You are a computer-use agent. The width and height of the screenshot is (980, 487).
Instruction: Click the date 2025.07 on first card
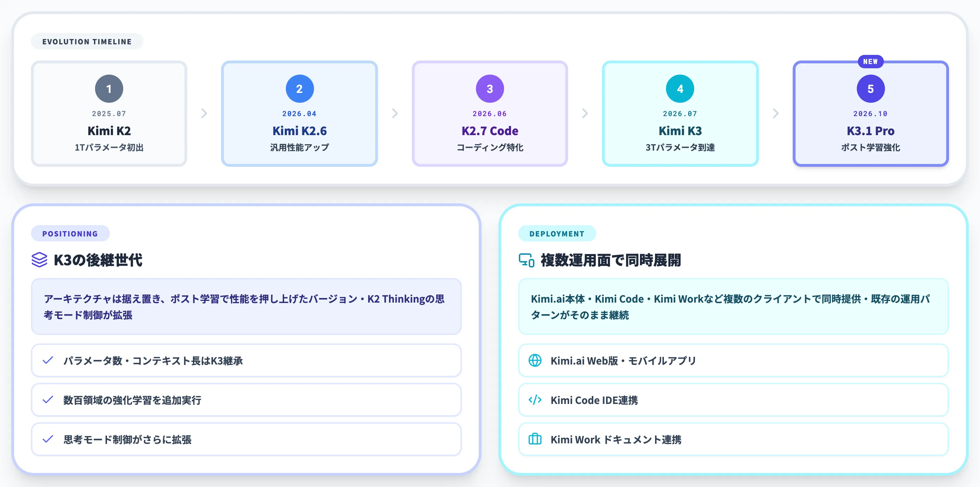[109, 114]
